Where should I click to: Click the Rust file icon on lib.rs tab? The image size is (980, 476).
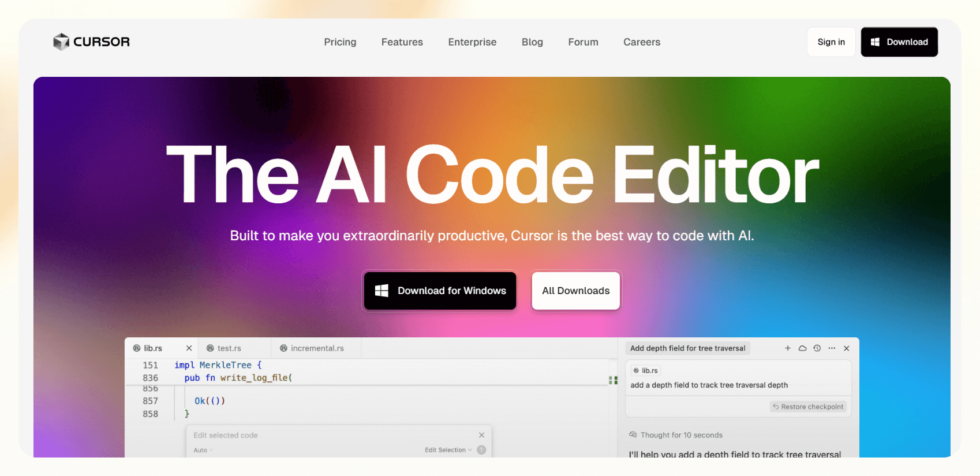click(x=137, y=348)
